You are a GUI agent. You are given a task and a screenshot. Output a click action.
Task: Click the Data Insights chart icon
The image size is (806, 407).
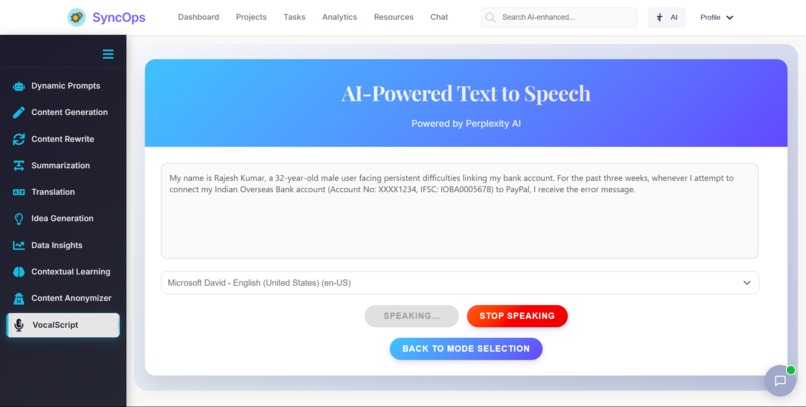[19, 246]
